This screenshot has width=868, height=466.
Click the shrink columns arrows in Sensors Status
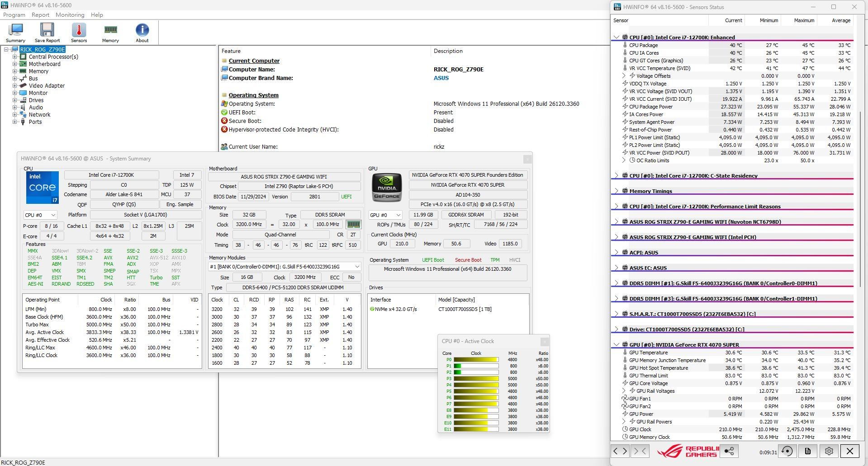[x=640, y=451]
